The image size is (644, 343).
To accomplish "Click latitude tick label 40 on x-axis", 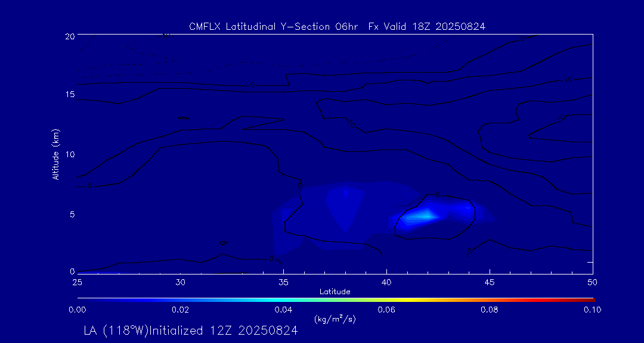I will point(386,281).
